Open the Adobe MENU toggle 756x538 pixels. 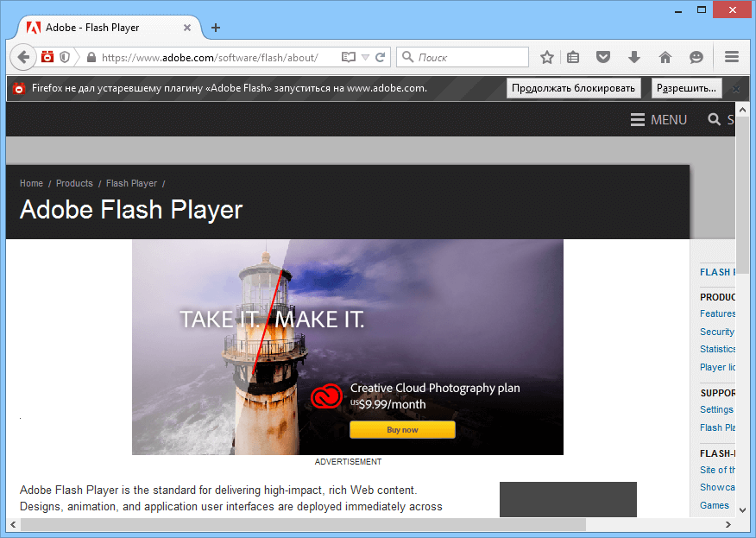658,119
